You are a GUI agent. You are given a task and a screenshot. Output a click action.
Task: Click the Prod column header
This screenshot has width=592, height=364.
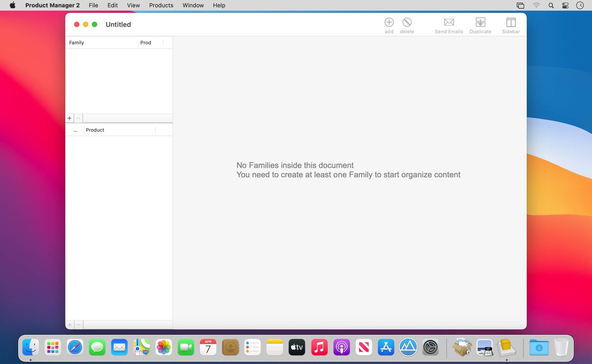pos(150,43)
